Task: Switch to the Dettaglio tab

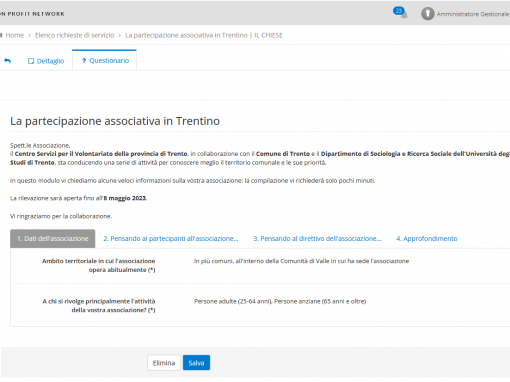Action: coord(46,61)
